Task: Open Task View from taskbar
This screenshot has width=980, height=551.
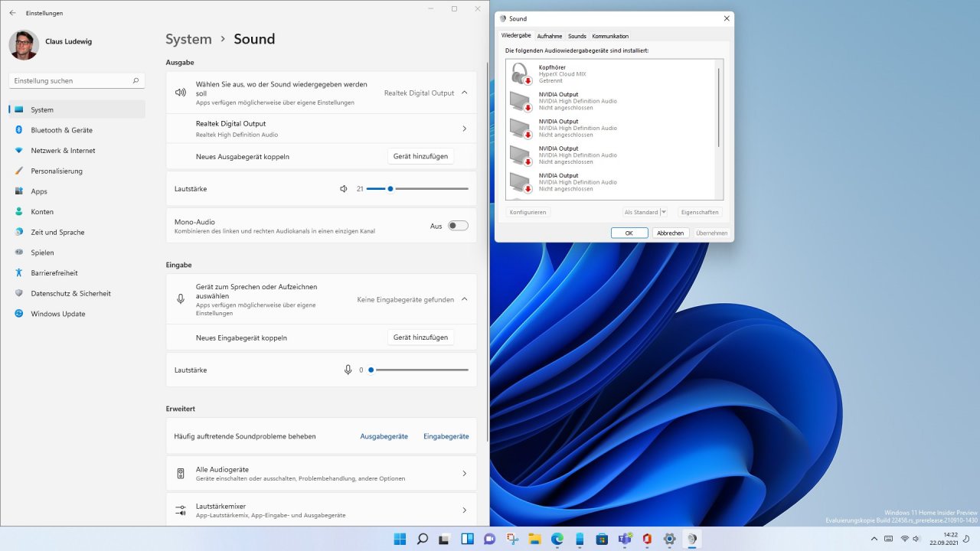Action: [x=444, y=539]
